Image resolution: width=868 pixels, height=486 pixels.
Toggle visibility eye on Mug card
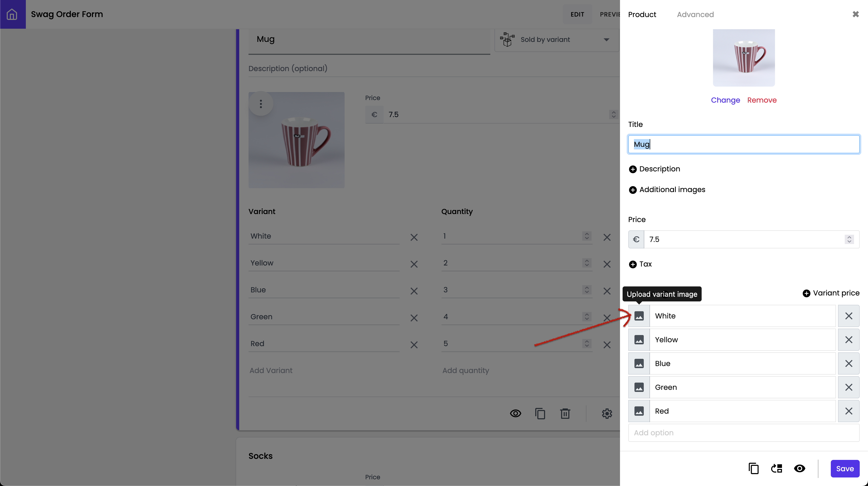pos(515,414)
